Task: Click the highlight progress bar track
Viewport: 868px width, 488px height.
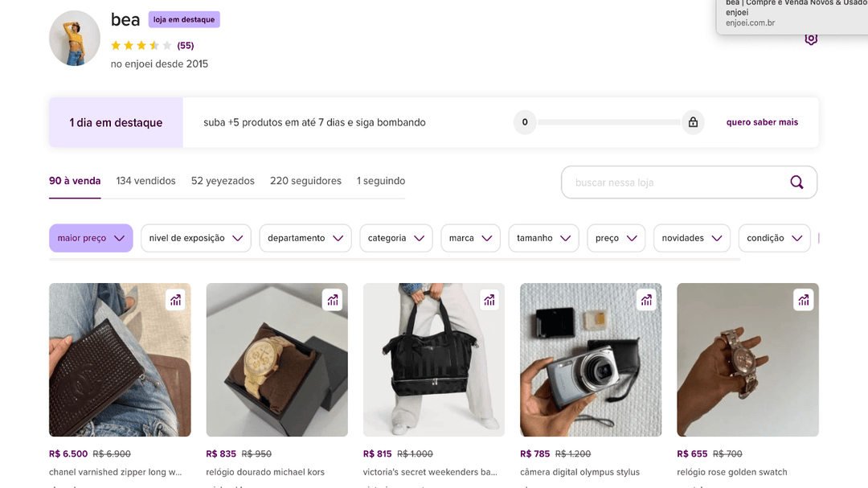Action: click(x=608, y=122)
